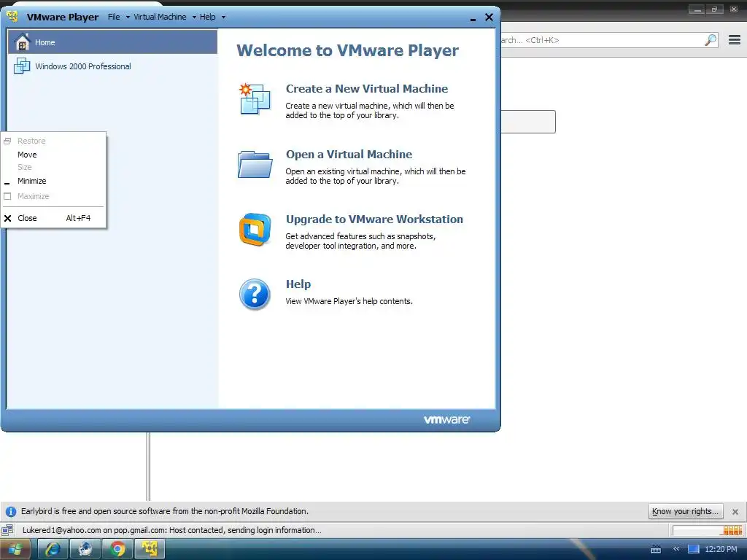The width and height of the screenshot is (747, 560).
Task: Click Create a New Virtual Machine link
Action: (367, 88)
